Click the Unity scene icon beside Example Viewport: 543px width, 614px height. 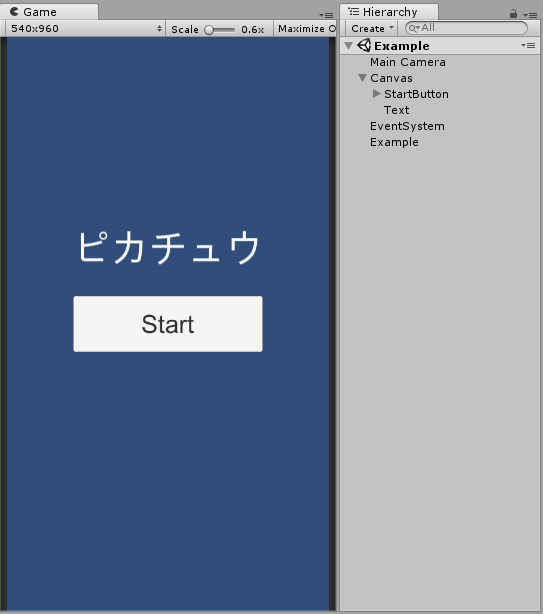point(364,45)
